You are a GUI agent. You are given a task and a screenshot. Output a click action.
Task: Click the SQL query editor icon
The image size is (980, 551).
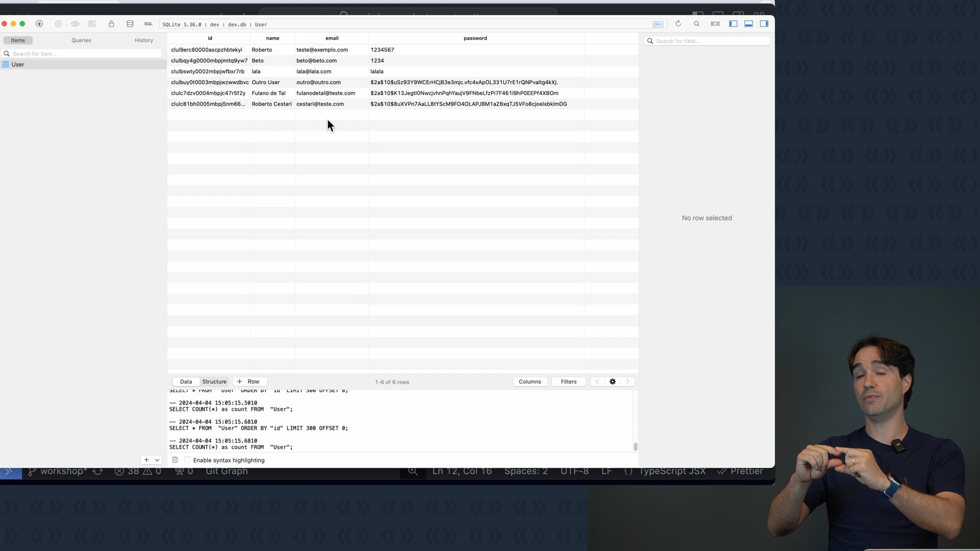[148, 24]
